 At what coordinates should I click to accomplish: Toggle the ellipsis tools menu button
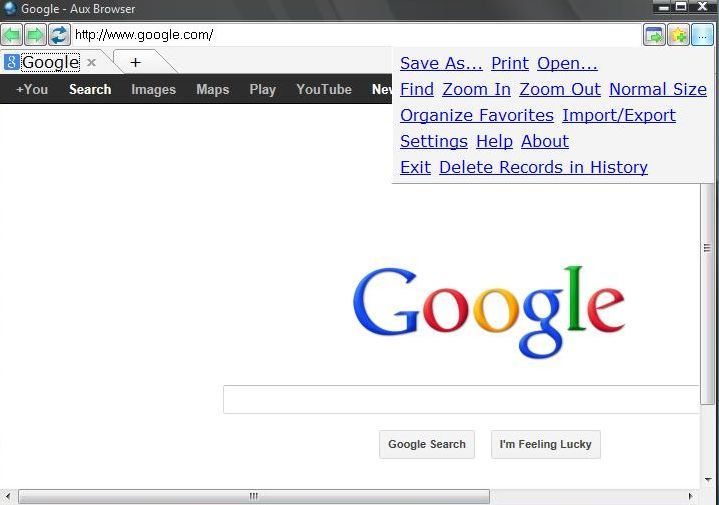pos(702,35)
